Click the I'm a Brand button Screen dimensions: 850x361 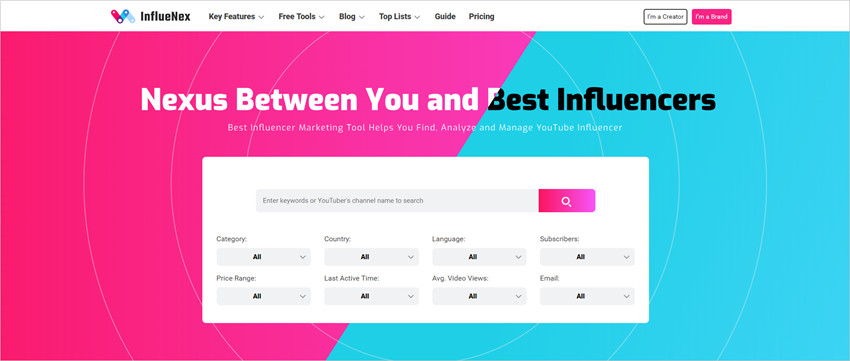[x=711, y=17]
